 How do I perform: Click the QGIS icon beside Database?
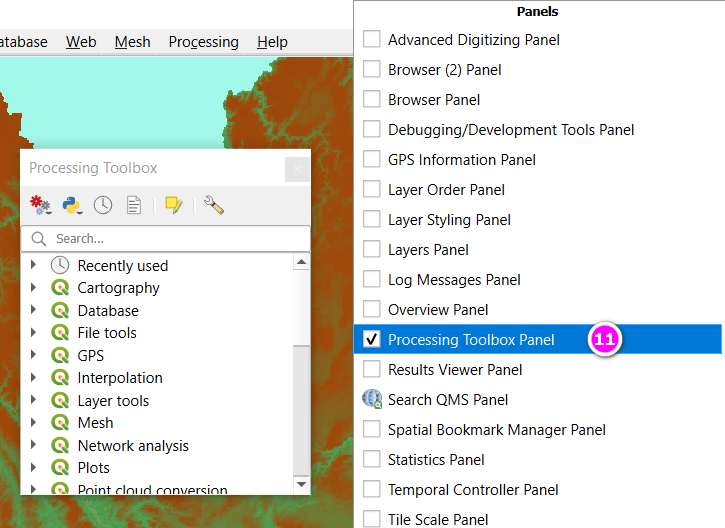point(60,310)
